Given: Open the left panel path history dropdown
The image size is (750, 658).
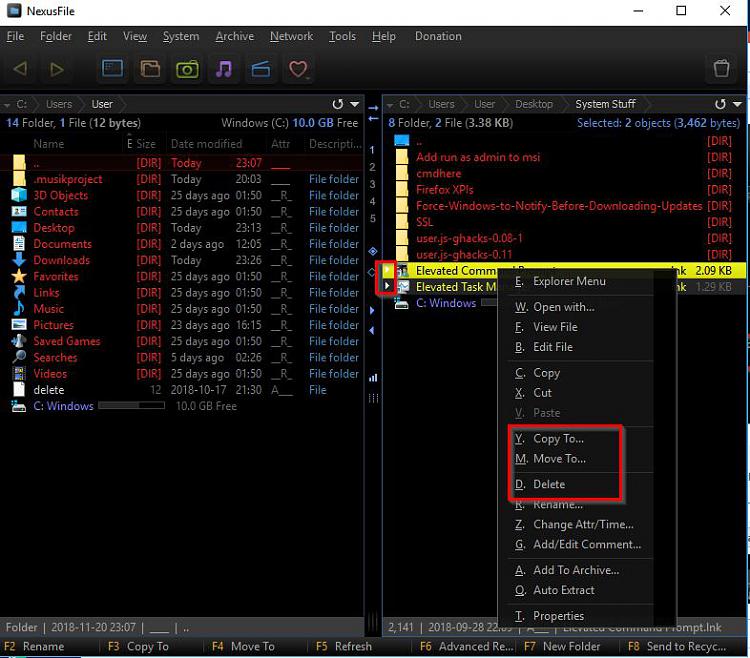Looking at the screenshot, I should 354,104.
